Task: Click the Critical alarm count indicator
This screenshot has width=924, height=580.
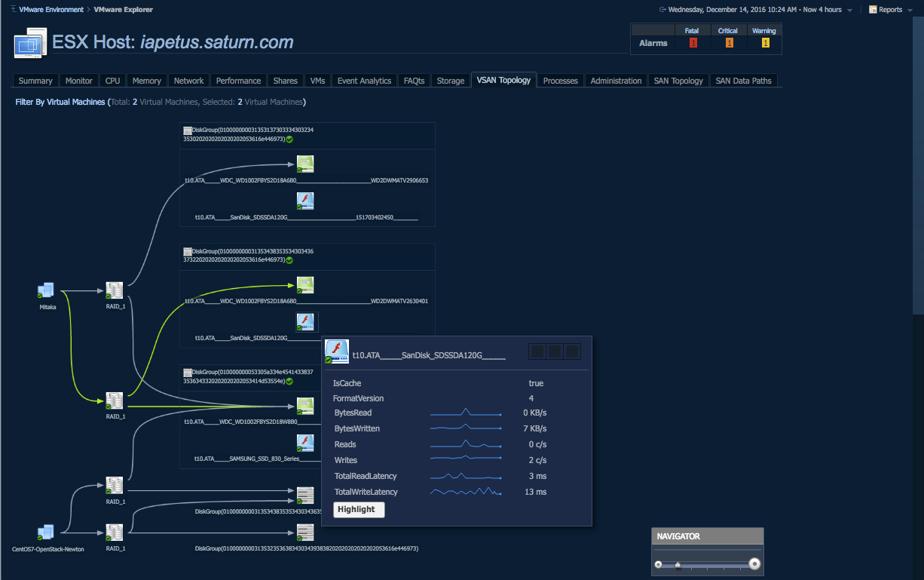Action: click(730, 43)
